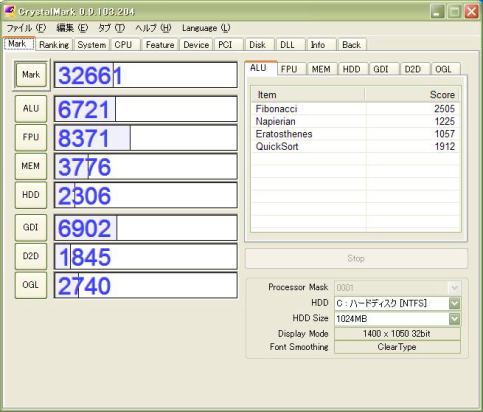483x412 pixels.
Task: Select the OGL results tab
Action: [446, 69]
